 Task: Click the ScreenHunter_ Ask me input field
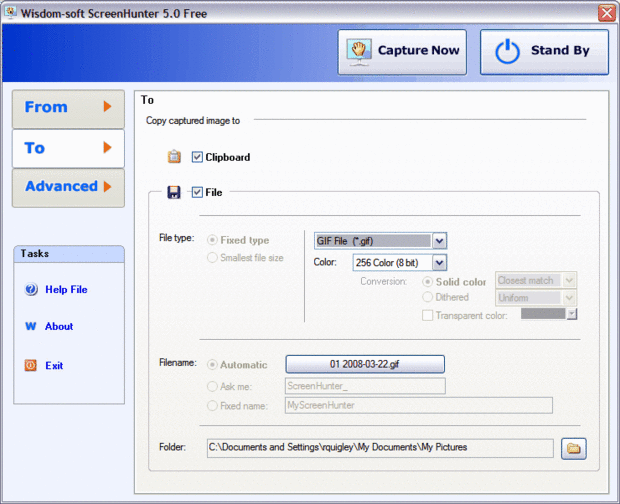coord(365,386)
